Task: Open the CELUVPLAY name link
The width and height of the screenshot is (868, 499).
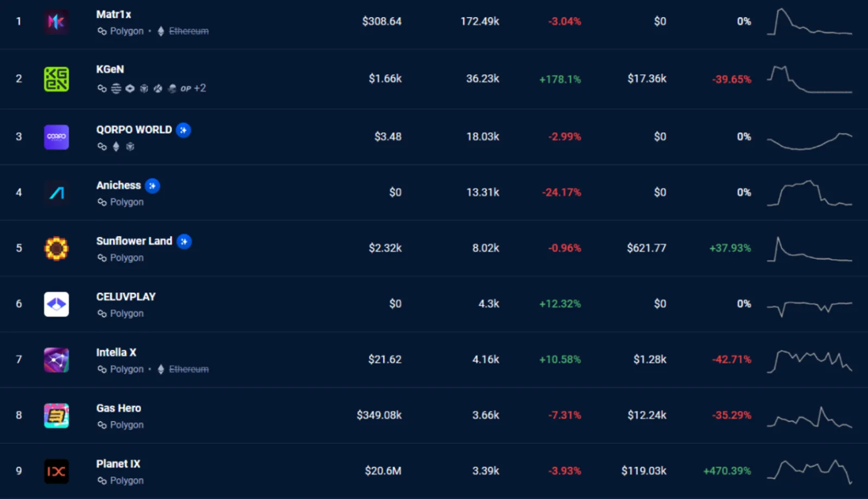Action: point(126,297)
